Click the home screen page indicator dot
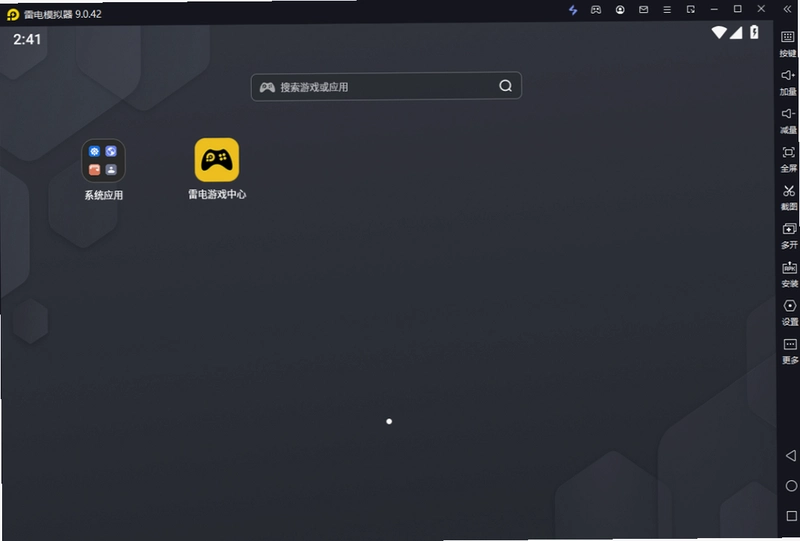The width and height of the screenshot is (800, 541). [389, 421]
